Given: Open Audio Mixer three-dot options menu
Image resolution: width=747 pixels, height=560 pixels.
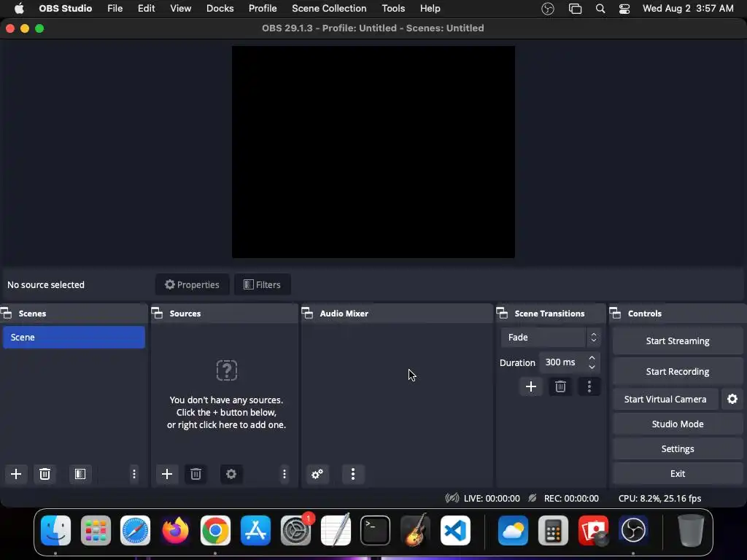Looking at the screenshot, I should pyautogui.click(x=353, y=474).
